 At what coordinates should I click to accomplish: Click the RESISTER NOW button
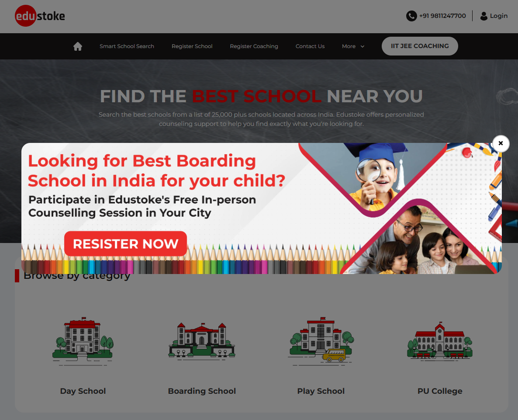pyautogui.click(x=125, y=244)
